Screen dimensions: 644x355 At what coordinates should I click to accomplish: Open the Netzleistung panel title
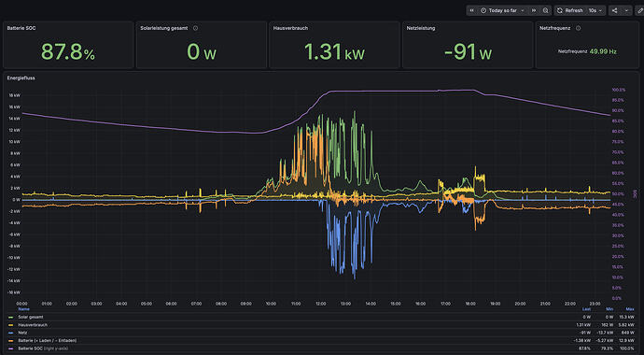click(421, 28)
